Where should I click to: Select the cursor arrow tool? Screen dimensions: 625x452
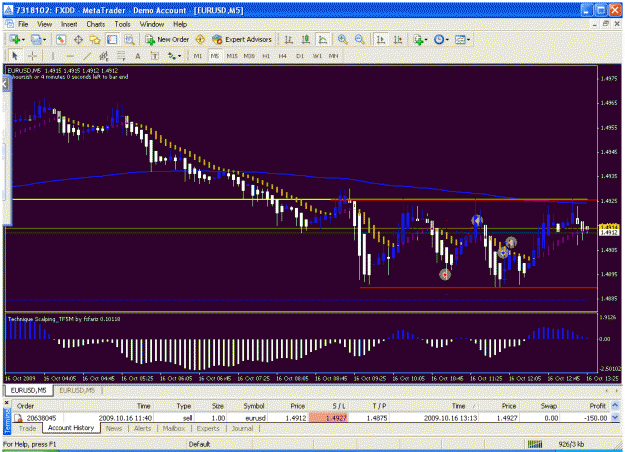15,56
